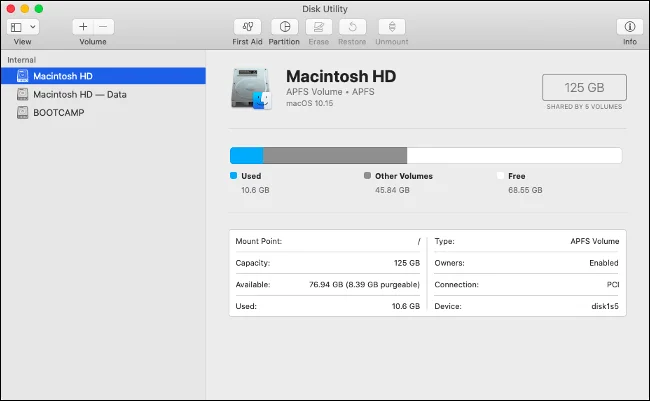This screenshot has height=401, width=650.
Task: Click the Restore toolbar icon
Action: pyautogui.click(x=352, y=27)
